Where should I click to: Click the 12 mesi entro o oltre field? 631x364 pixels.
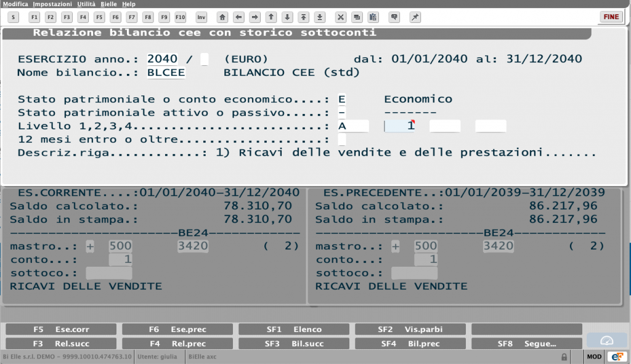[x=341, y=140]
